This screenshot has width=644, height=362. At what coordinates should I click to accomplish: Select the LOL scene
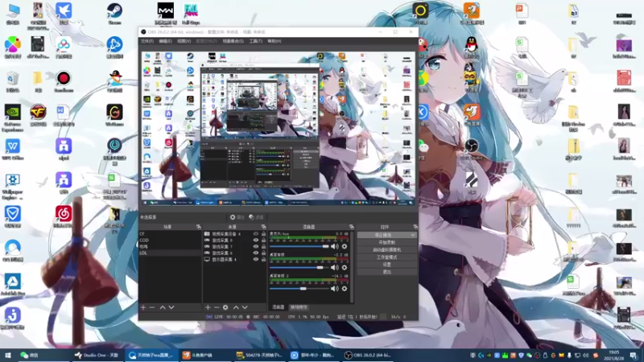170,253
